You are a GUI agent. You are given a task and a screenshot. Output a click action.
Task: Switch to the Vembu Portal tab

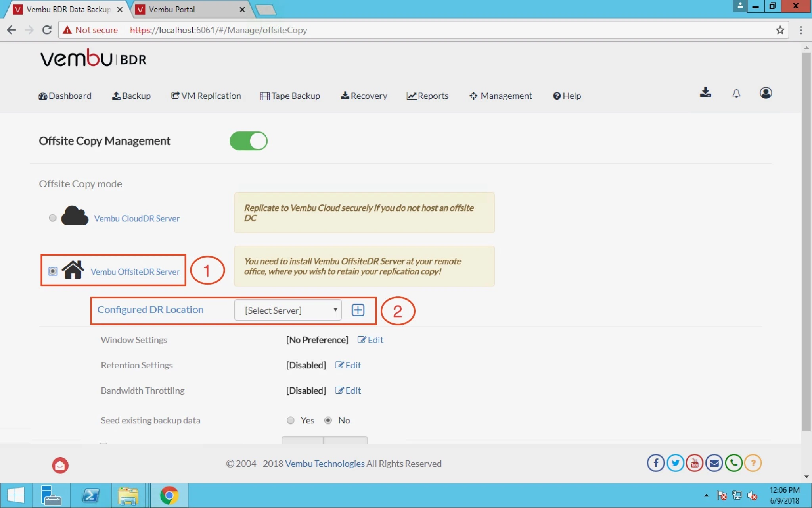(x=190, y=9)
